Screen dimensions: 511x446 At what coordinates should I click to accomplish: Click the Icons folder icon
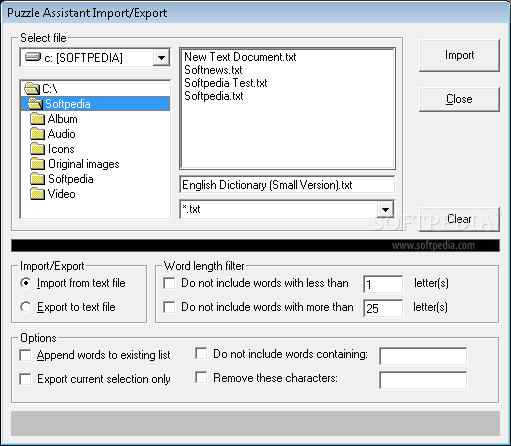pos(37,149)
